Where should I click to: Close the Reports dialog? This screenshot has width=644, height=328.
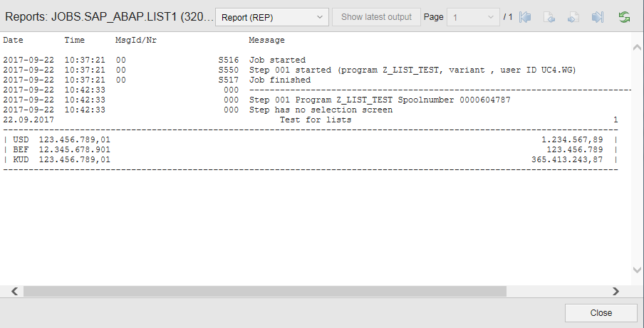(x=601, y=313)
